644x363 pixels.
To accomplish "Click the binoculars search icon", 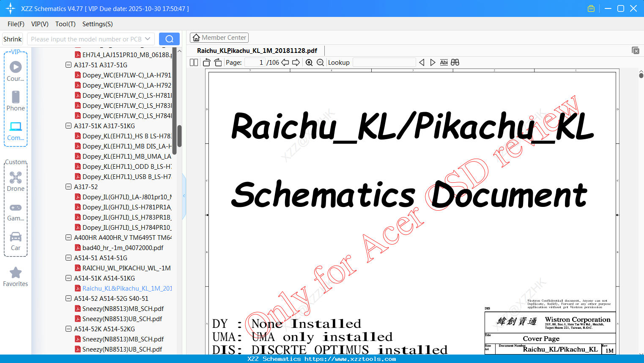I will pyautogui.click(x=455, y=63).
